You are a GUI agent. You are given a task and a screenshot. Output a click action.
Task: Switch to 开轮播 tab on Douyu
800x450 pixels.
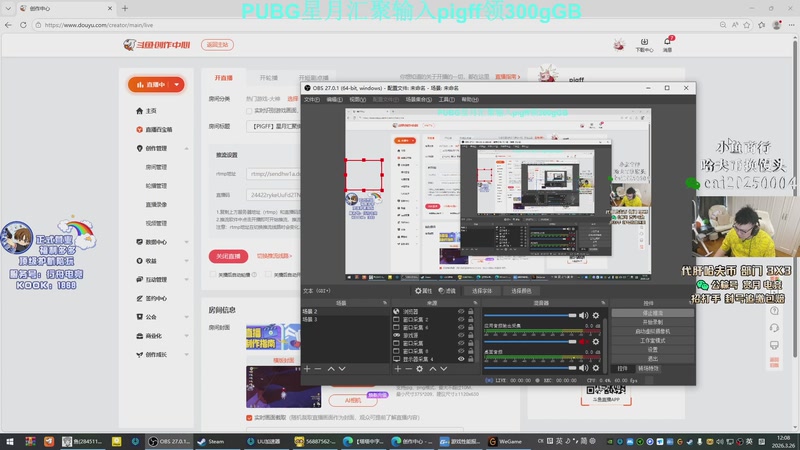tap(268, 78)
